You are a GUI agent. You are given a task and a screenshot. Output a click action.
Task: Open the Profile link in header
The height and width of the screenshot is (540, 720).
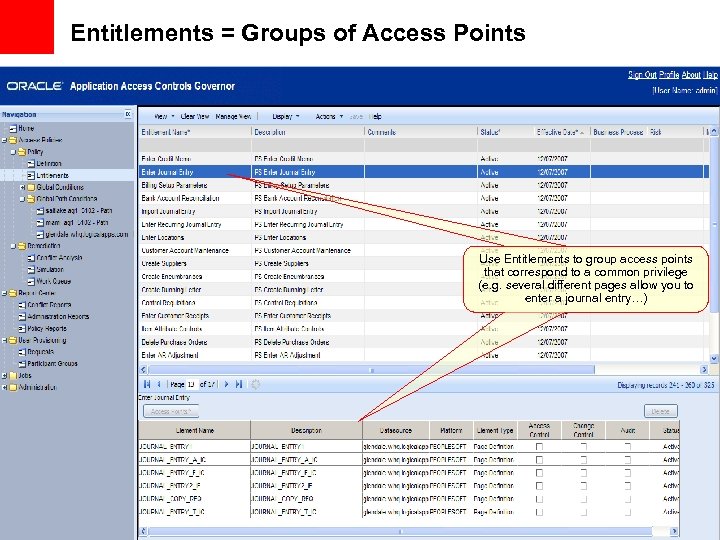click(669, 75)
